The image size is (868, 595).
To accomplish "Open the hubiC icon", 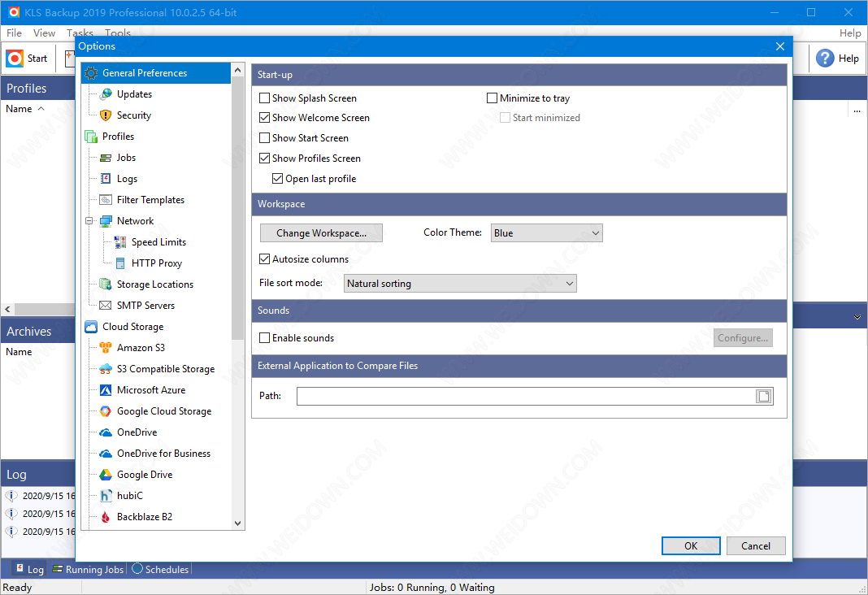I will pyautogui.click(x=106, y=496).
